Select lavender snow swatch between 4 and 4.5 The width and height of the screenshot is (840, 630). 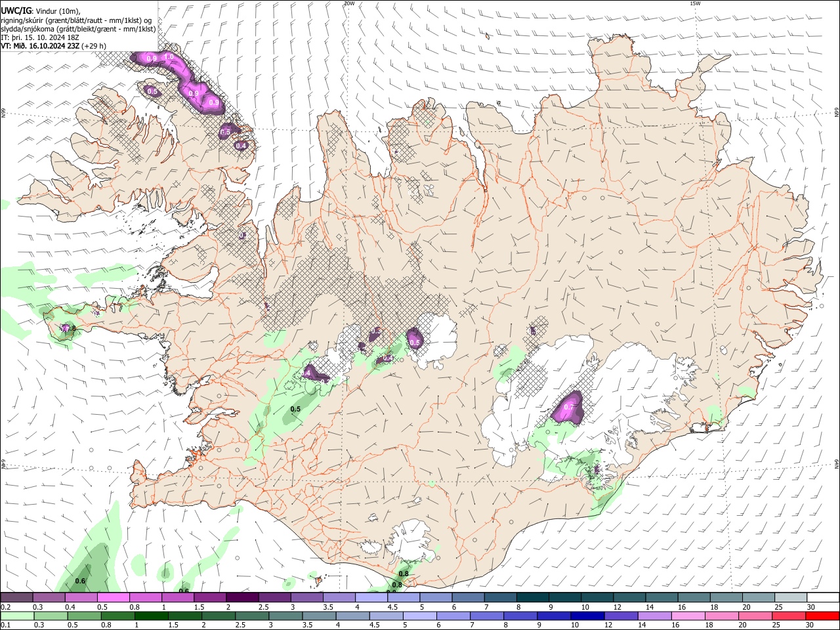coord(370,597)
